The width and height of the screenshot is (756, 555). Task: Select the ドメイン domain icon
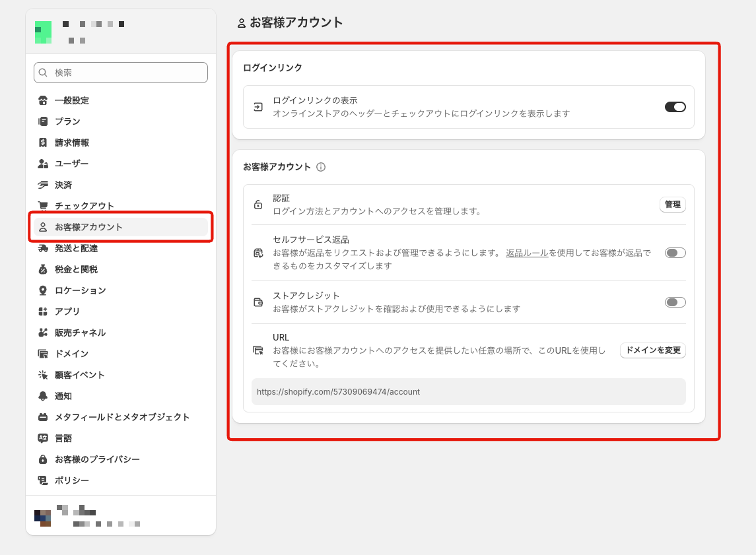click(43, 353)
